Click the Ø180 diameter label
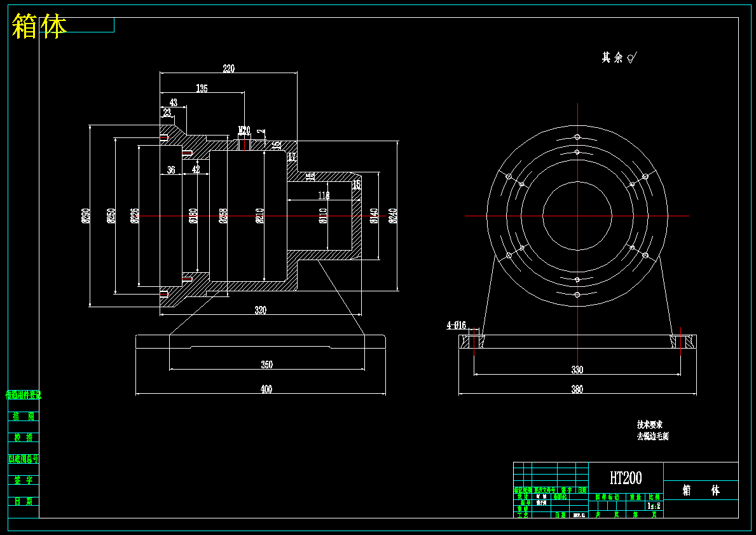The image size is (756, 535). point(193,216)
